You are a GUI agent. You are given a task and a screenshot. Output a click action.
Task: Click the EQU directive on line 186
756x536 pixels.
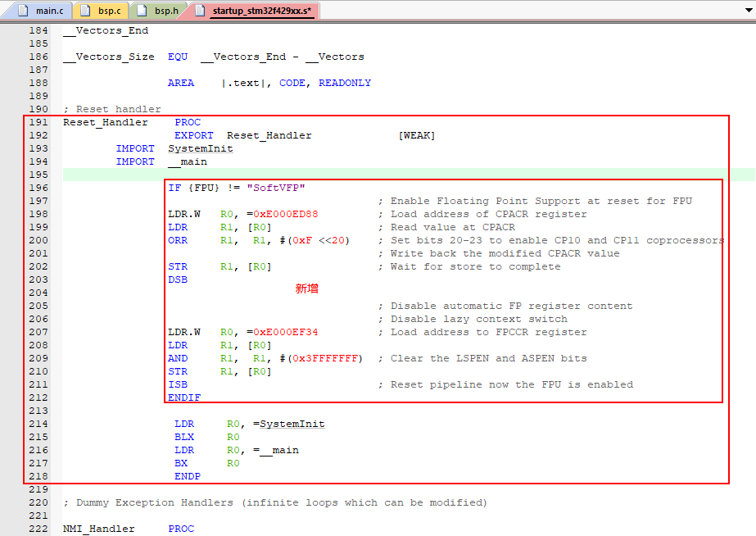click(178, 57)
